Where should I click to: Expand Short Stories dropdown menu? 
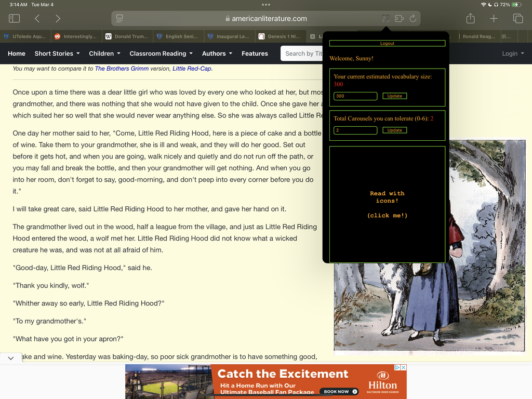point(57,54)
